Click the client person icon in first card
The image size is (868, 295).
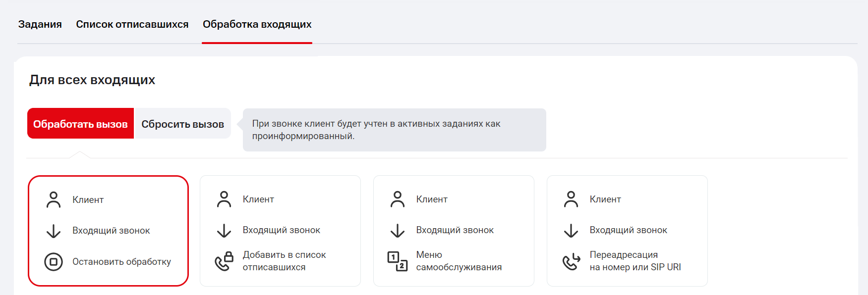click(x=54, y=199)
